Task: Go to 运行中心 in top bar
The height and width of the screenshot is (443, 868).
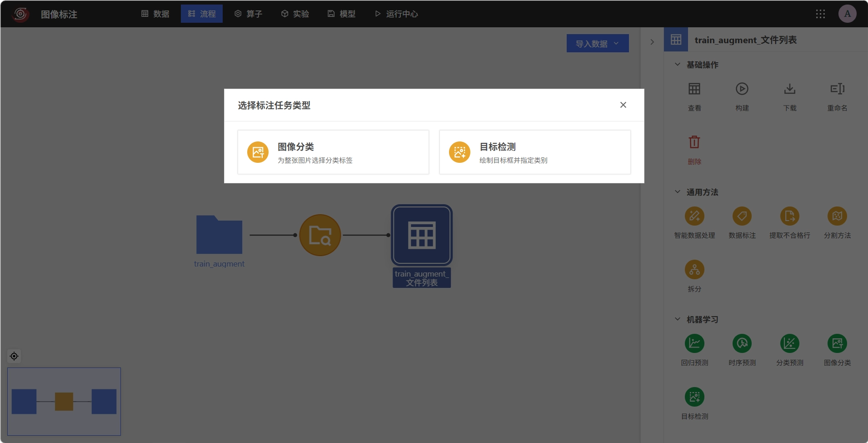Action: (x=396, y=14)
